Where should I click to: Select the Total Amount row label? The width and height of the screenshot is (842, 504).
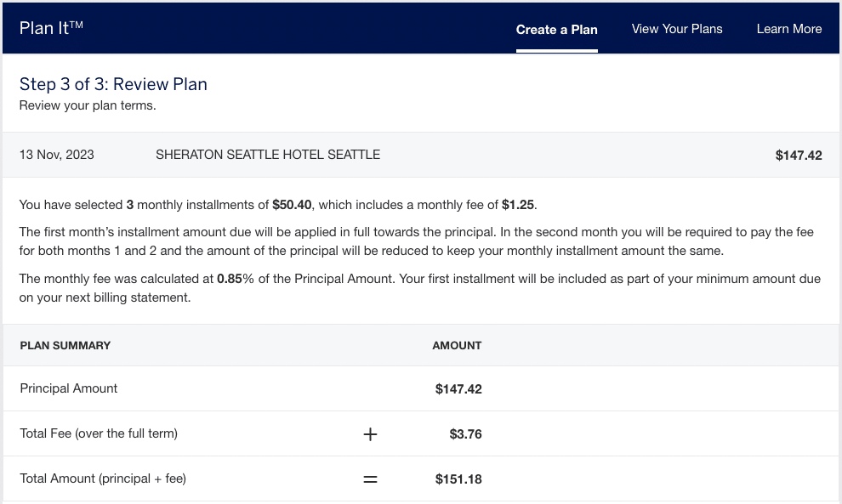103,479
